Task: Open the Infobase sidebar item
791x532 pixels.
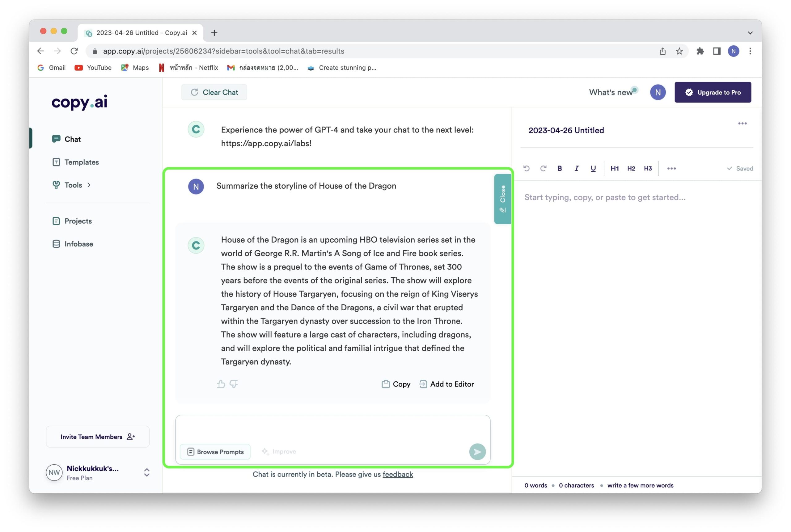Action: pyautogui.click(x=78, y=244)
